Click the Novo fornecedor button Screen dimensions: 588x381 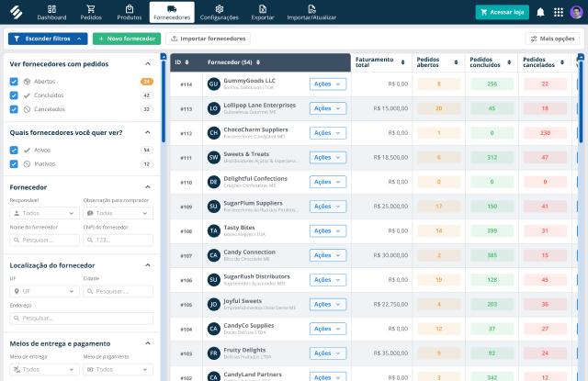click(127, 39)
